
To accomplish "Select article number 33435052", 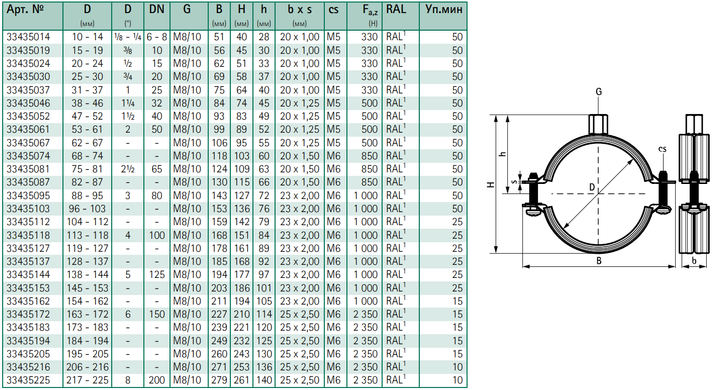I will pos(28,116).
